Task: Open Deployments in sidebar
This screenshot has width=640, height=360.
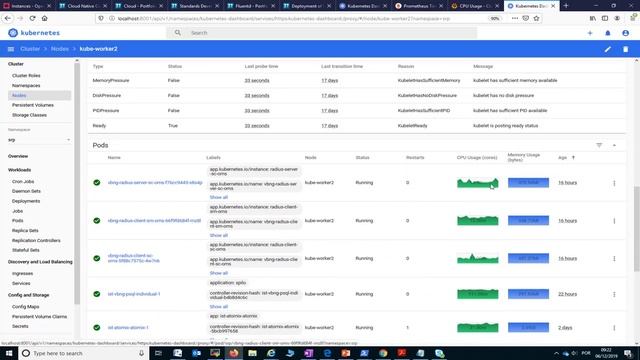Action: (26, 201)
